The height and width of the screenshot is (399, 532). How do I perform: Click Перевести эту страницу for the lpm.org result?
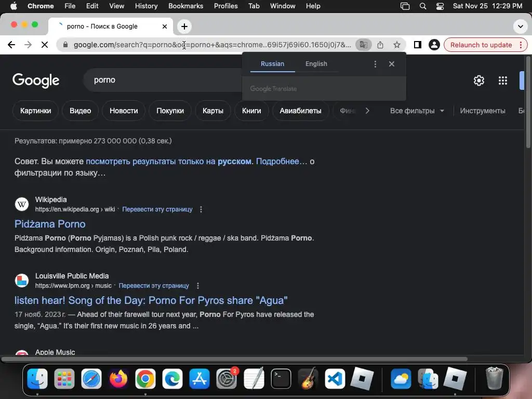point(154,286)
